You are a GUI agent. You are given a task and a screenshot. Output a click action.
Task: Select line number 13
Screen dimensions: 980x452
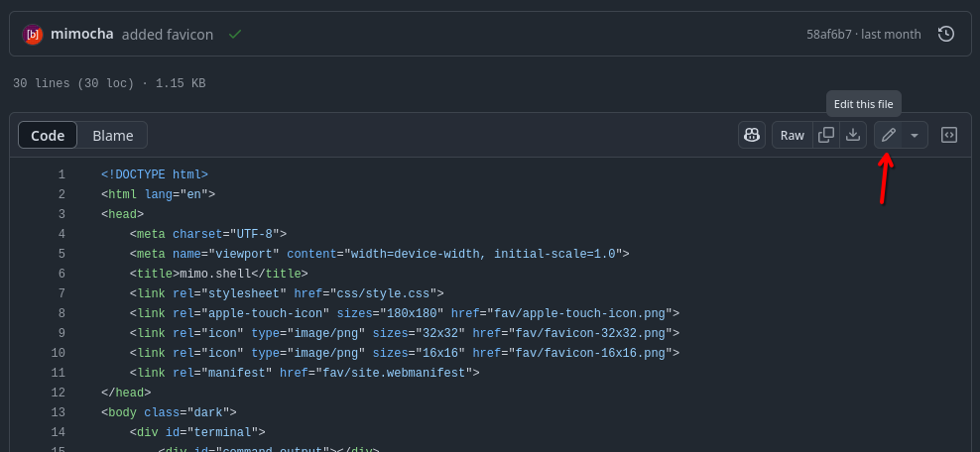(59, 412)
